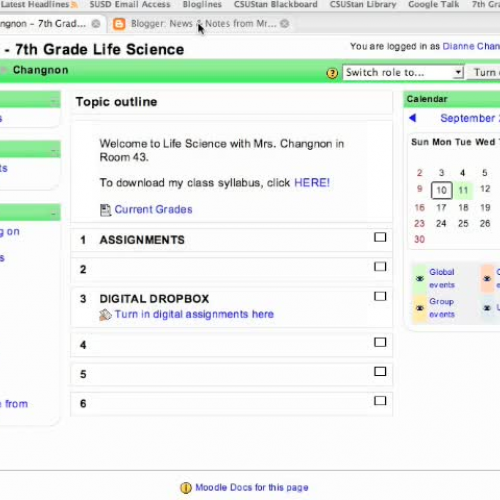This screenshot has width=500, height=500.
Task: Click the RSS icon beside Latest Headlines
Action: (74, 5)
